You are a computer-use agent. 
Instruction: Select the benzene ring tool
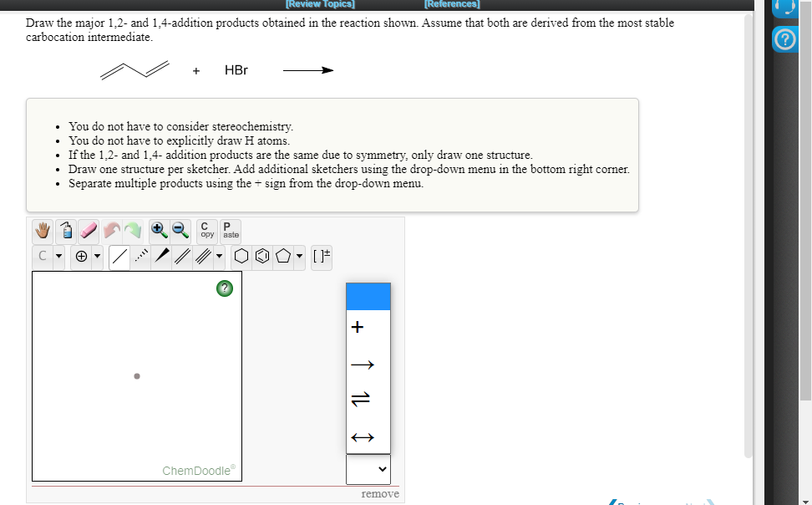pos(262,256)
